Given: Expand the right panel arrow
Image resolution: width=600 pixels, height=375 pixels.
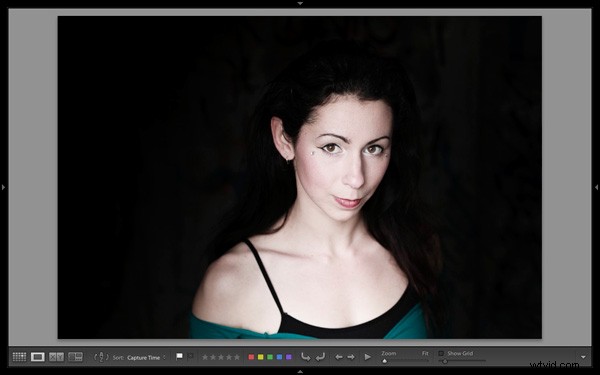Looking at the screenshot, I should click(x=596, y=187).
